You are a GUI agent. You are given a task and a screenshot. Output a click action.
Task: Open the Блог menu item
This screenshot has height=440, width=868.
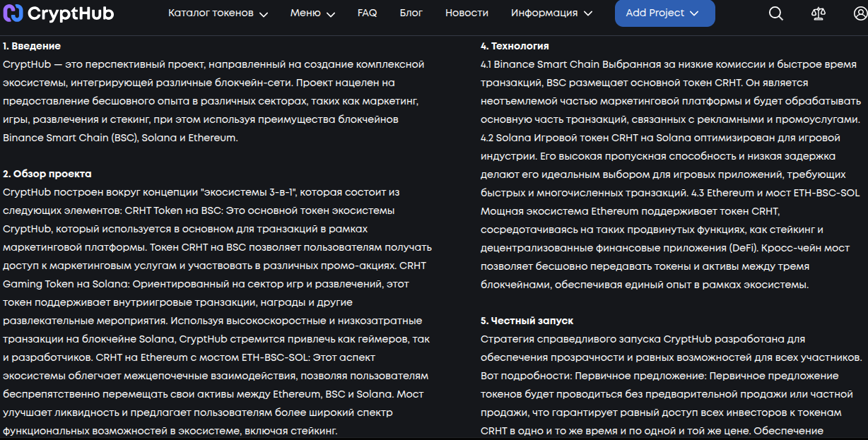pos(411,13)
